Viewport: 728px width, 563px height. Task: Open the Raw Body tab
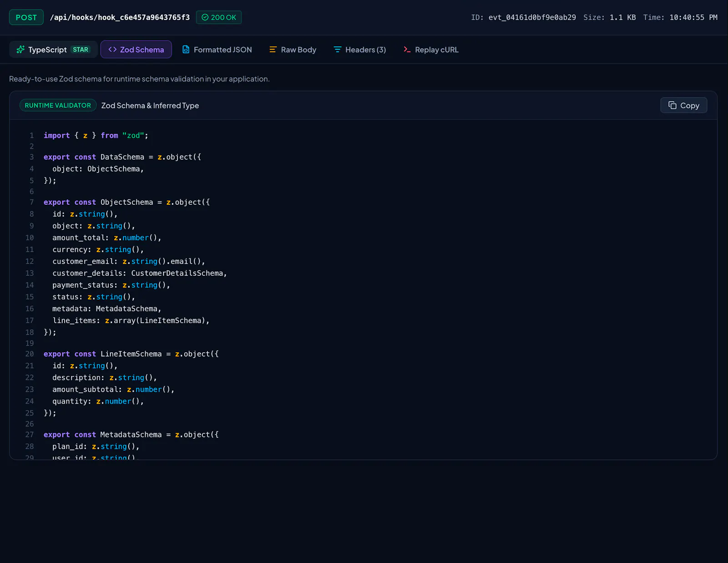pyautogui.click(x=293, y=50)
